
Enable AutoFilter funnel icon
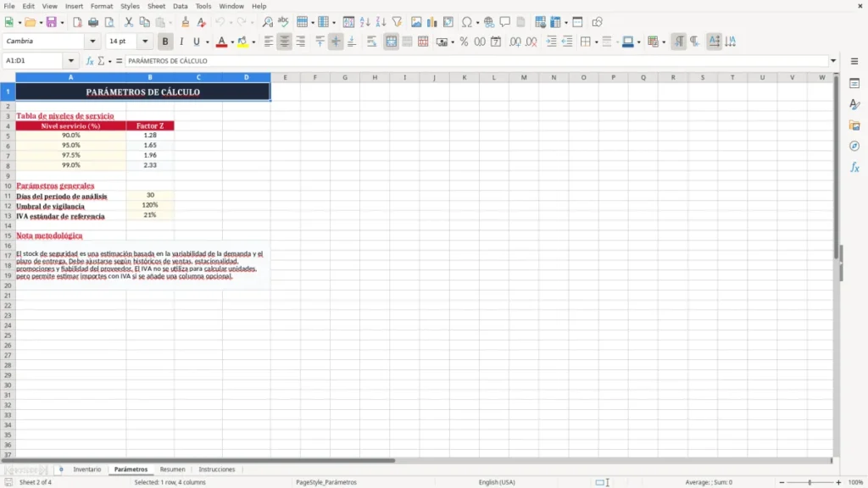click(x=397, y=22)
